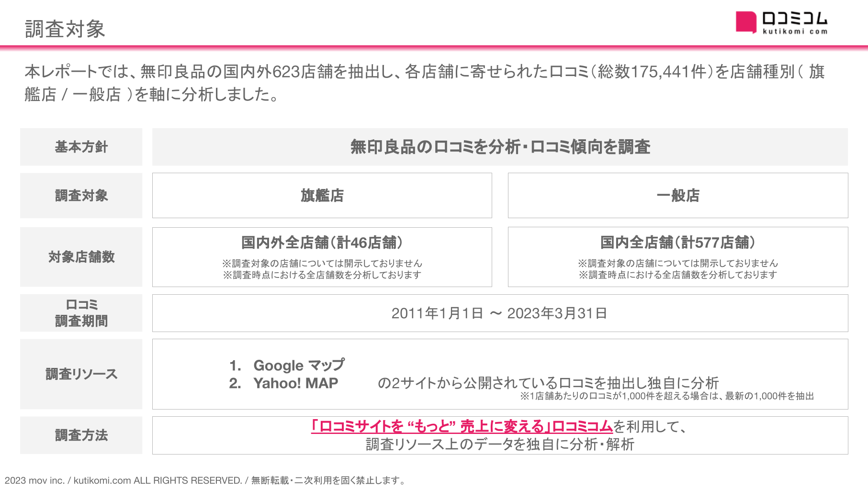Select the slide heading 調査対象 at the top
This screenshot has height=488, width=868.
[65, 29]
